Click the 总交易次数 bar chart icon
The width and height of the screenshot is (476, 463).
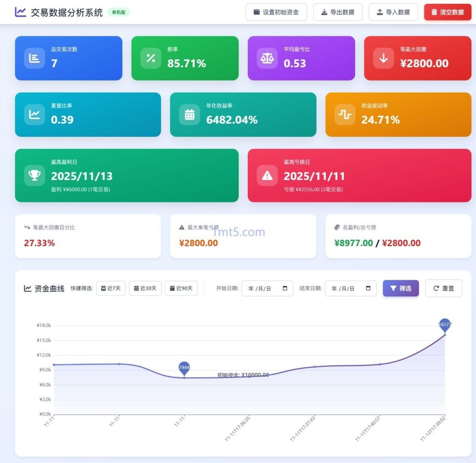(x=33, y=58)
